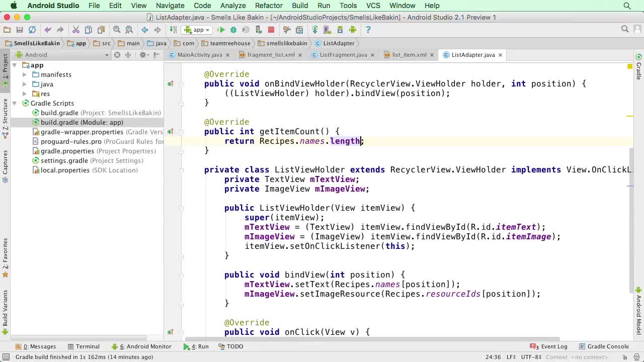Sync project with Gradle files icon
This screenshot has height=362, width=644.
click(315, 30)
